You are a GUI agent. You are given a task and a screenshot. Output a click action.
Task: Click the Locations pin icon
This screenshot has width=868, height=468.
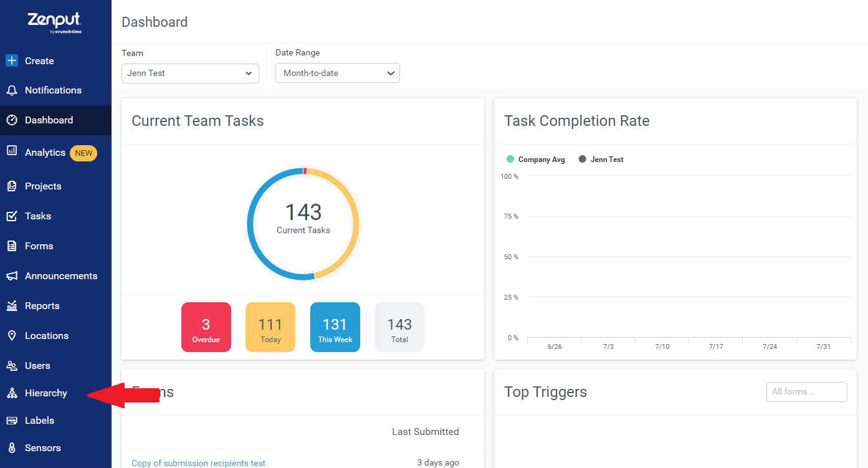[12, 336]
